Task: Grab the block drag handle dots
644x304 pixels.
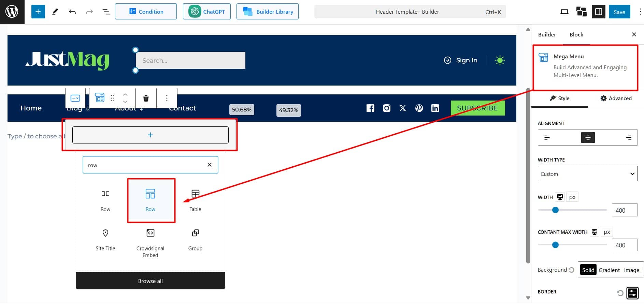Action: tap(113, 98)
